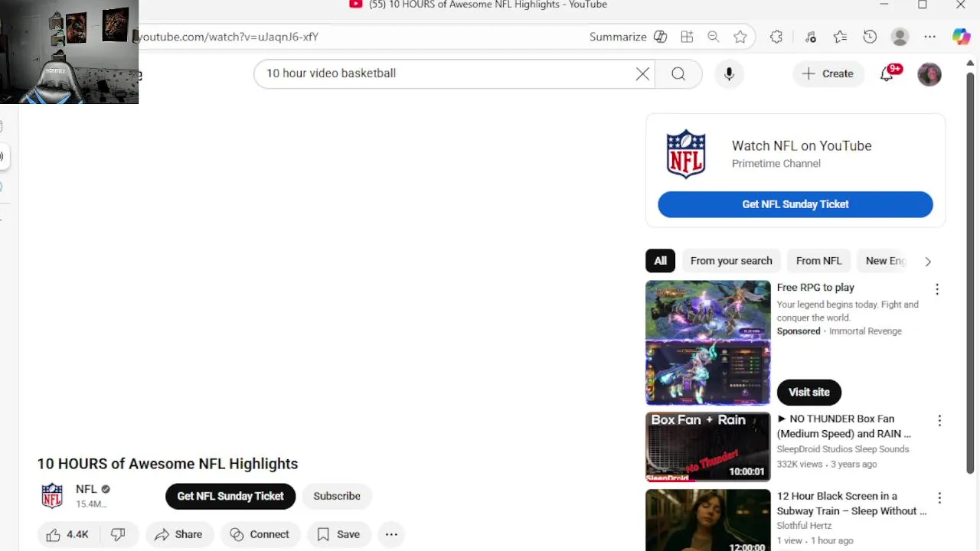Click Immortal Revenge sponsor name

(865, 331)
